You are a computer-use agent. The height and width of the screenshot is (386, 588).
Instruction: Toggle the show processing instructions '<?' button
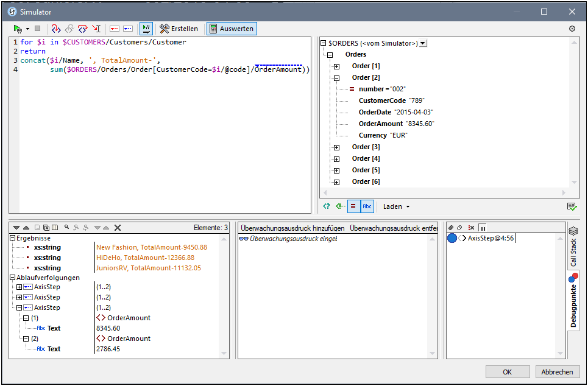click(x=326, y=206)
